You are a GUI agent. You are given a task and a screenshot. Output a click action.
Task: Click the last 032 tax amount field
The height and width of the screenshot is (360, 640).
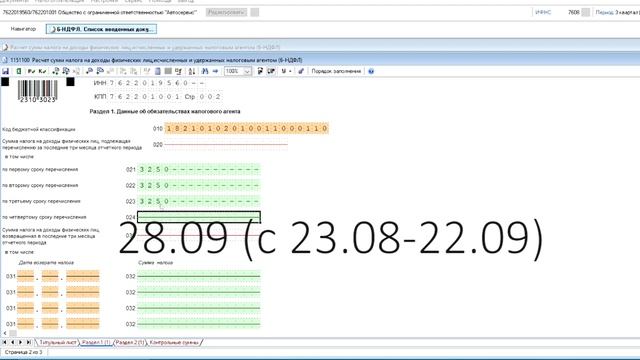[199, 324]
